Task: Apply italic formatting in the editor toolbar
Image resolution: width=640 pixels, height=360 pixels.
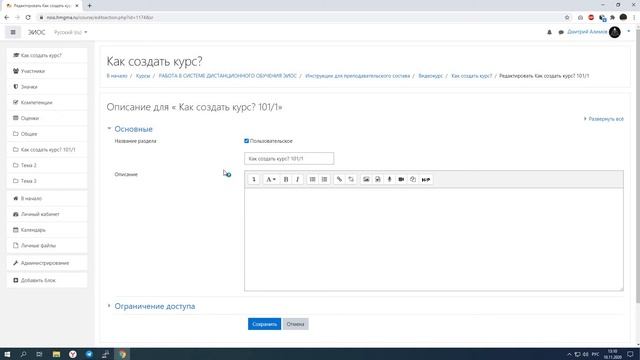Action: pyautogui.click(x=298, y=180)
